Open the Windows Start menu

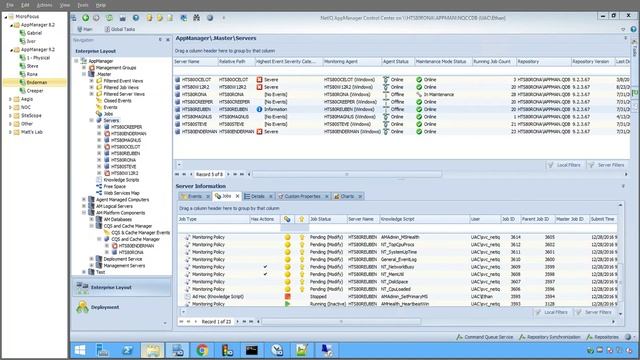tap(80, 350)
